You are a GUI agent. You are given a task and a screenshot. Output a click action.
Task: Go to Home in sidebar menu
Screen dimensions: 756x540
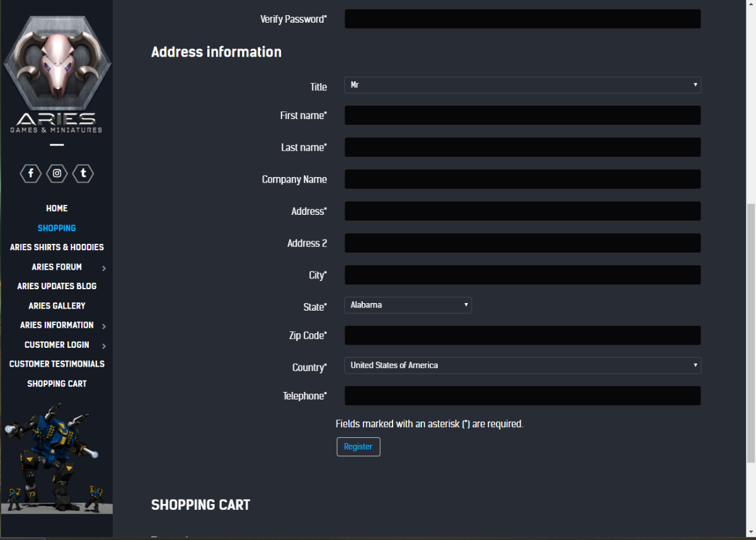[x=57, y=209]
